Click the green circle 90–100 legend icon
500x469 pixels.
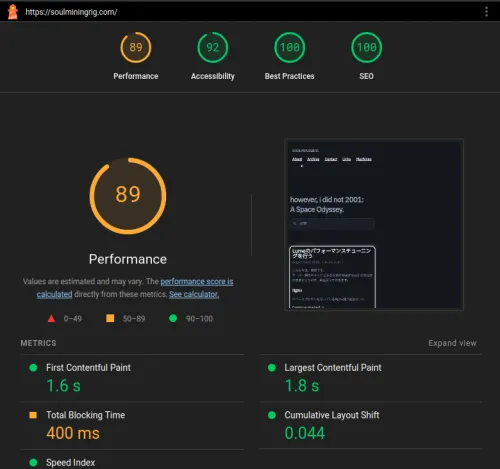point(173,318)
